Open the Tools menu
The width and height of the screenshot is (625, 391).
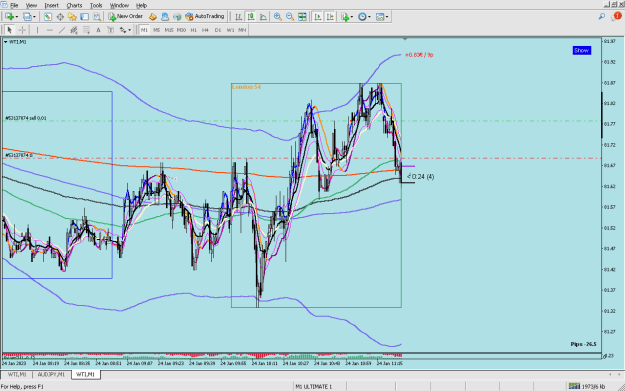pyautogui.click(x=96, y=6)
